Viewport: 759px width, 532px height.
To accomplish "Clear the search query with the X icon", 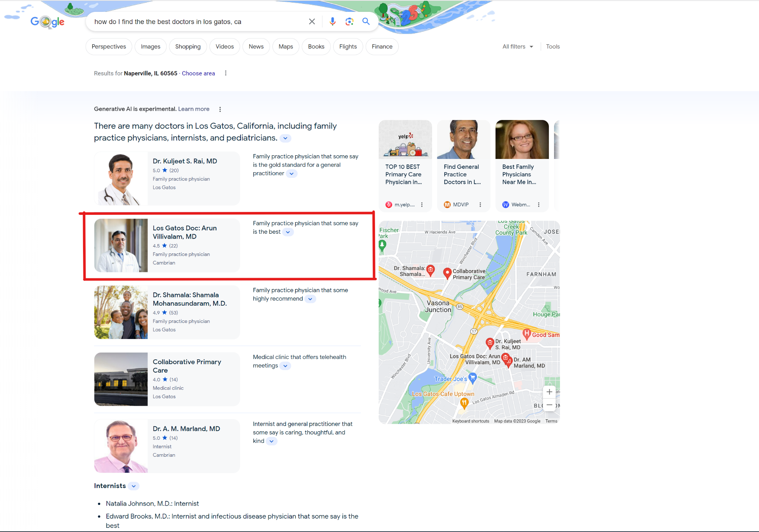I will coord(312,21).
